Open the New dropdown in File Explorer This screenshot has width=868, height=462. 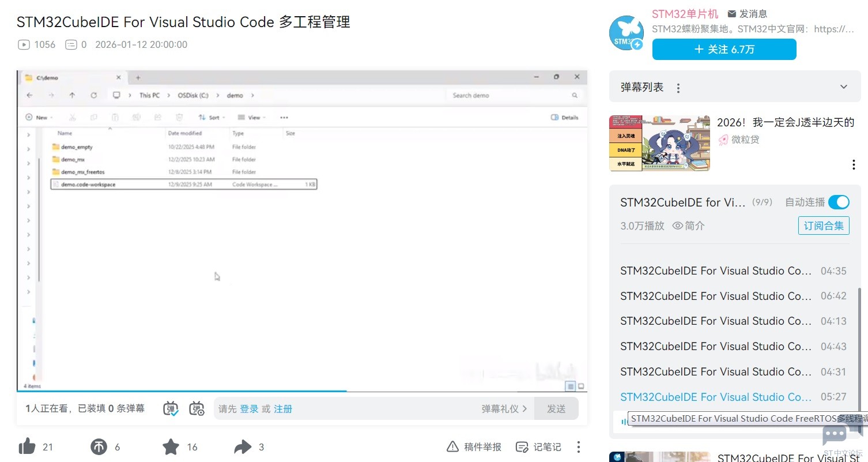(40, 117)
